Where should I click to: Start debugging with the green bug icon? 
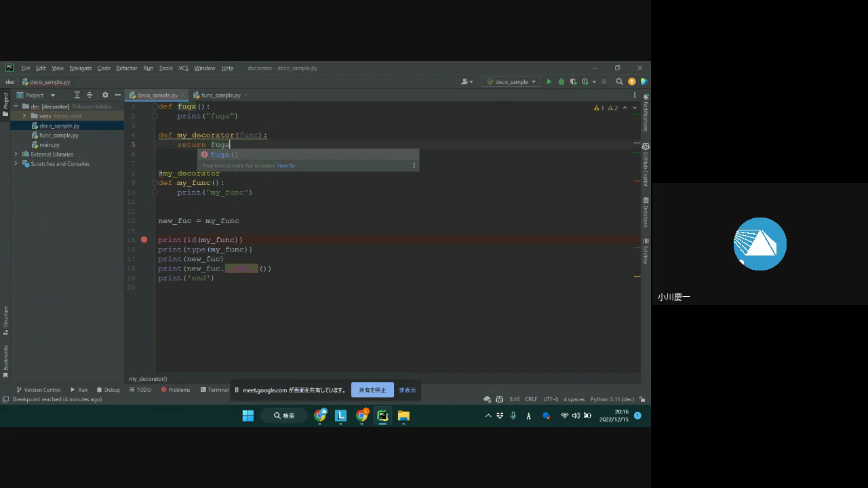pyautogui.click(x=561, y=82)
